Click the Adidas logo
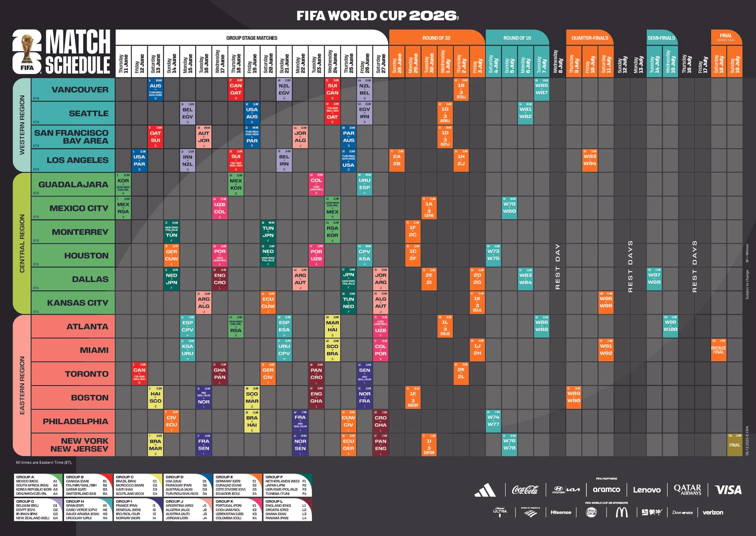Viewport: 756px width, 536px height. [485, 490]
